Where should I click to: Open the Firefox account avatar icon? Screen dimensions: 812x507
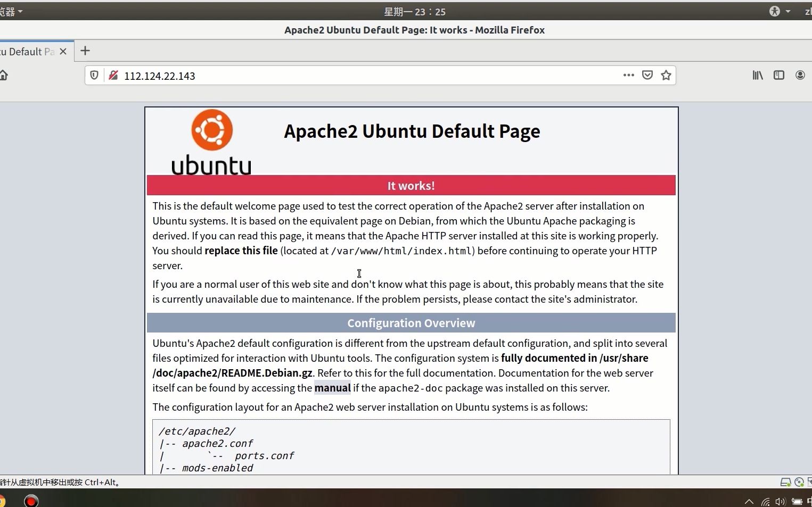pyautogui.click(x=800, y=75)
